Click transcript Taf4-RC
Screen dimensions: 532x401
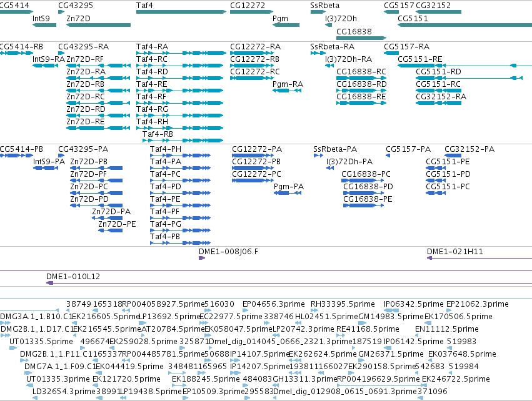(180, 66)
